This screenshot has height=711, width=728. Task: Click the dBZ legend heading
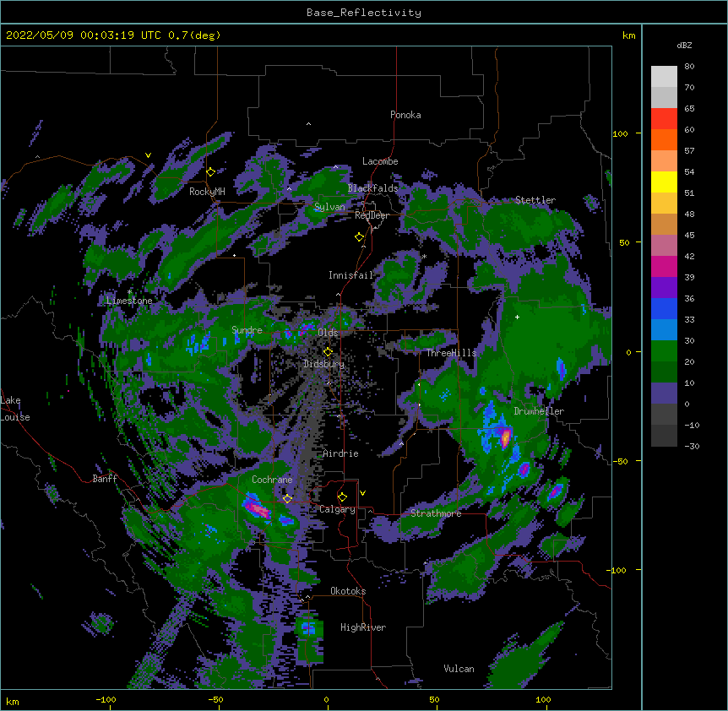click(x=684, y=45)
